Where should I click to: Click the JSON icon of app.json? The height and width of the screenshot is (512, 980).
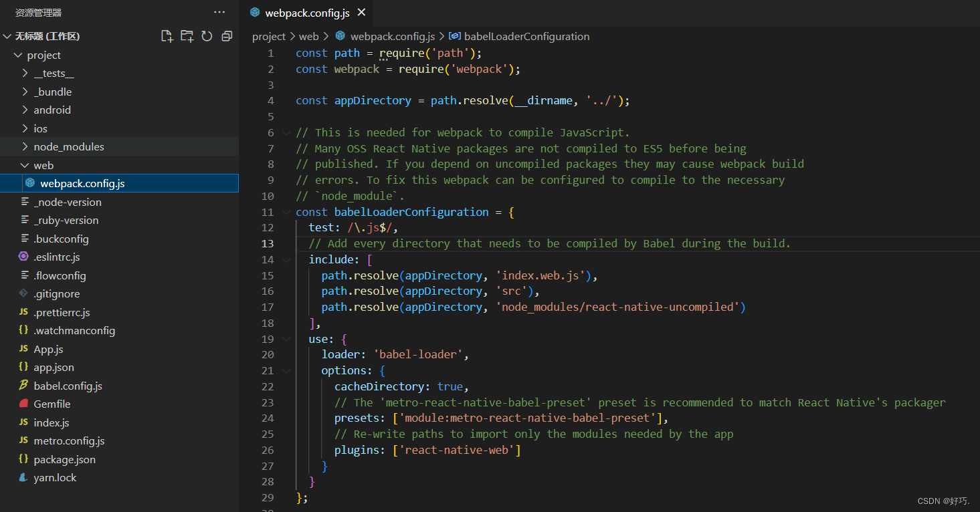[x=23, y=367]
